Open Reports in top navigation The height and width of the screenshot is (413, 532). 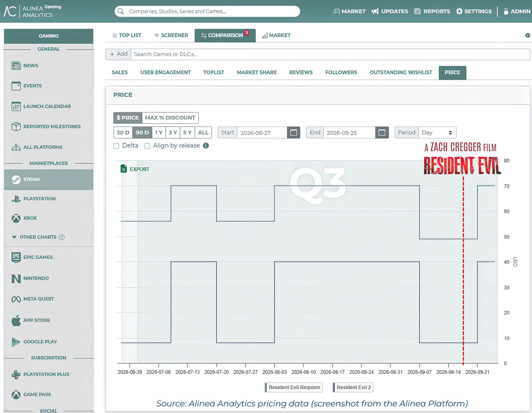[432, 11]
